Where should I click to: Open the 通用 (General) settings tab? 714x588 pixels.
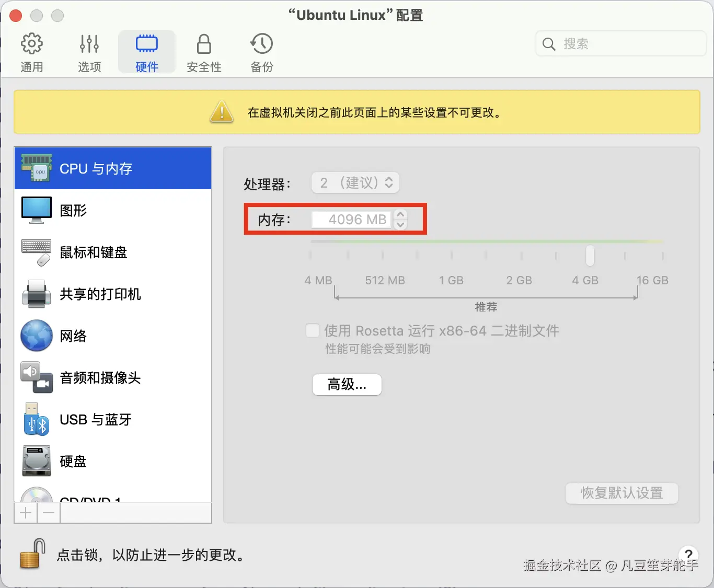click(x=31, y=52)
